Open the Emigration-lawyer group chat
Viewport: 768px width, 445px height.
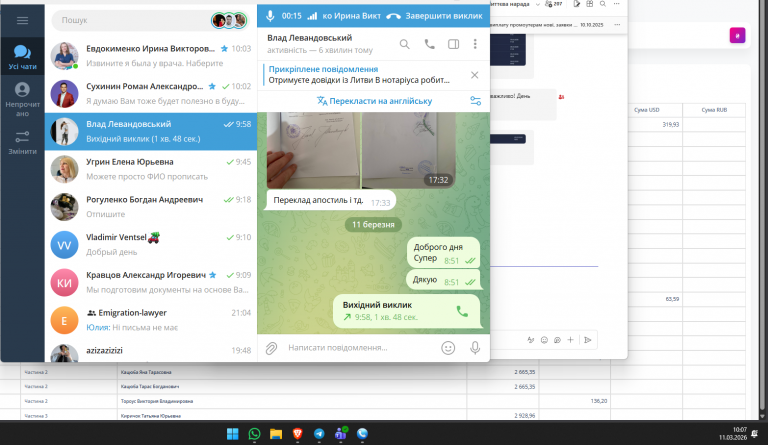(151, 320)
